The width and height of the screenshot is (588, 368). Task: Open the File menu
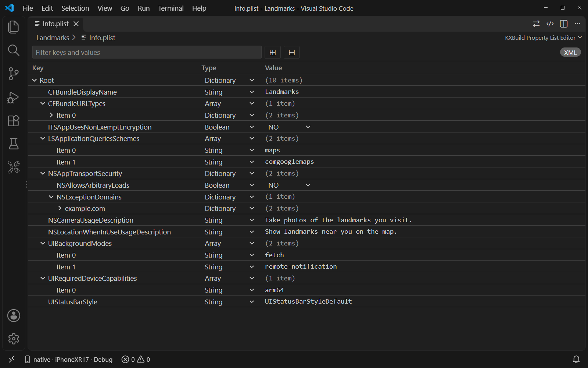coord(28,8)
